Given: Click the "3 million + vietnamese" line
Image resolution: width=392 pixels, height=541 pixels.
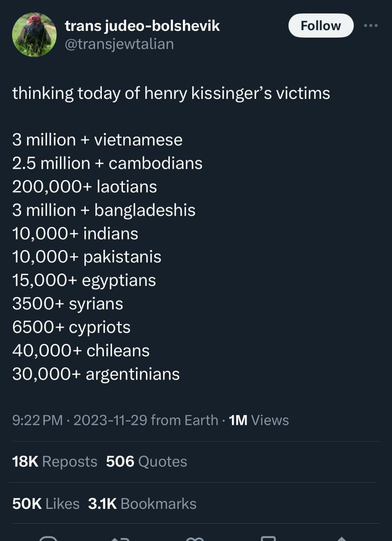Looking at the screenshot, I should (97, 140).
